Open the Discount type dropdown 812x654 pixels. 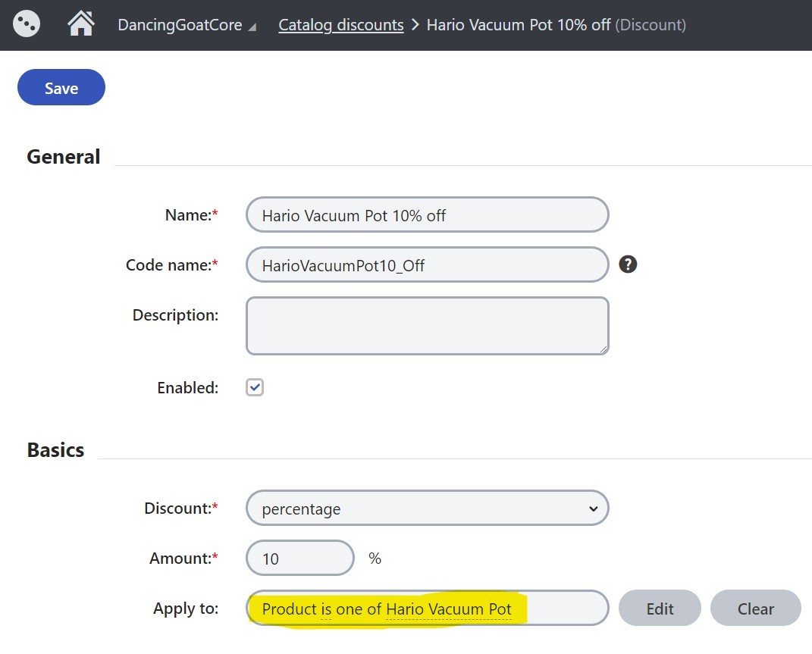[428, 508]
